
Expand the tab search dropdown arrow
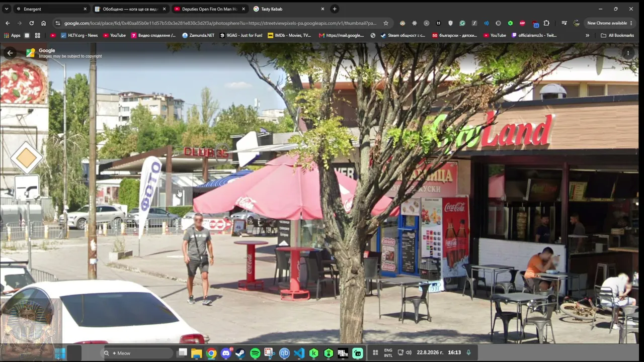tap(7, 9)
